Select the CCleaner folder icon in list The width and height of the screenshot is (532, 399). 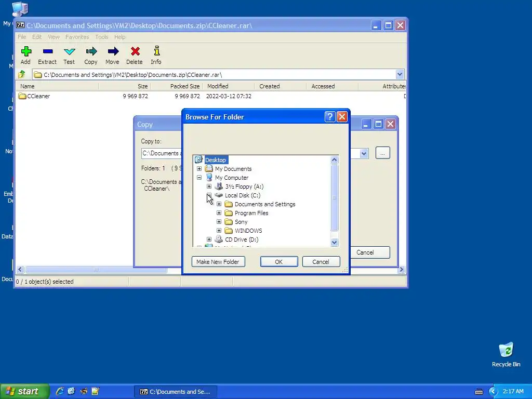coord(22,96)
